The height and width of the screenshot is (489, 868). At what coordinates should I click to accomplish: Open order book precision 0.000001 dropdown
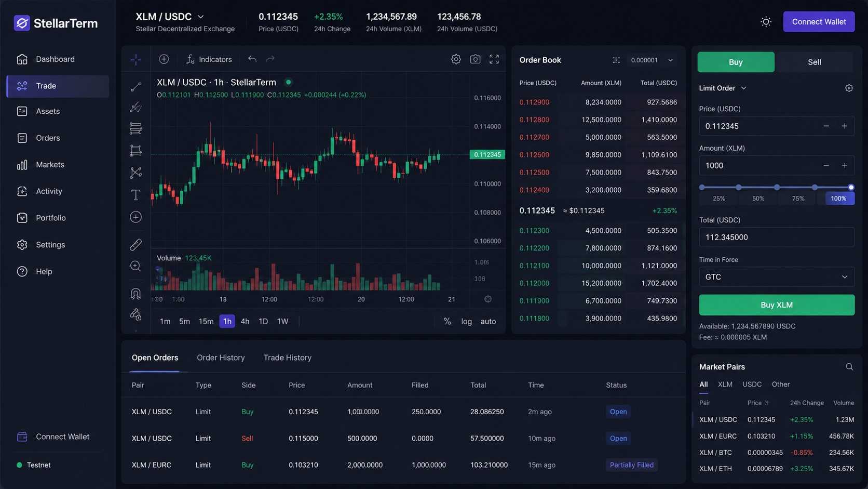(x=652, y=60)
